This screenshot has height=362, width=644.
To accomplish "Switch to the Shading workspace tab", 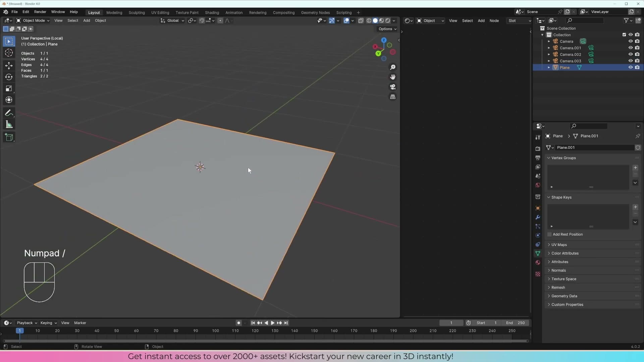I will [212, 13].
